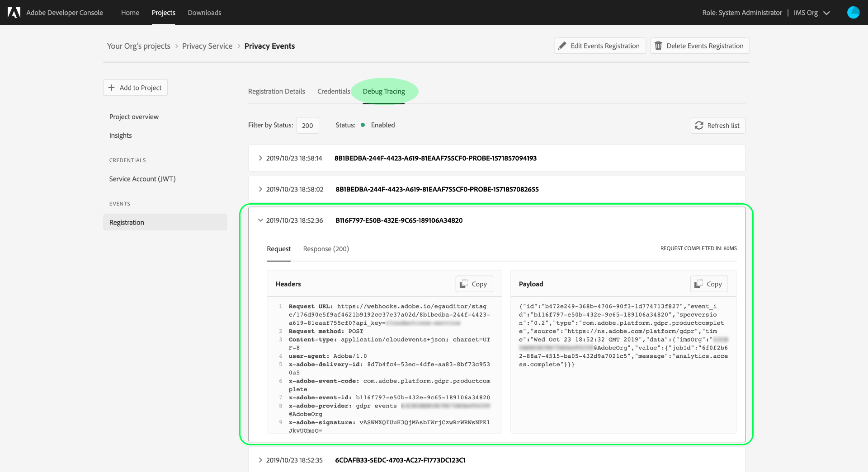Open Service Account (JWT) credentials
The width and height of the screenshot is (868, 472).
click(x=142, y=179)
